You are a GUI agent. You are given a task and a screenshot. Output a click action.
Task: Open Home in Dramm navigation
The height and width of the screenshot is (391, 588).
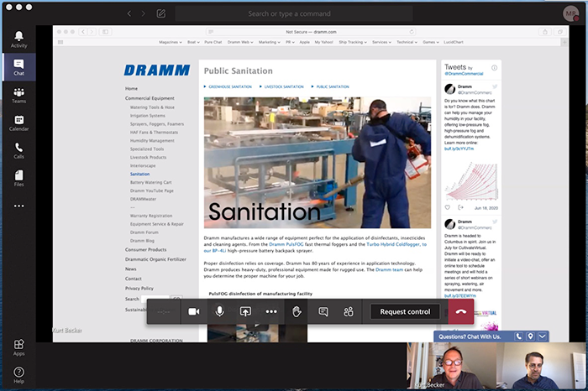coord(131,89)
